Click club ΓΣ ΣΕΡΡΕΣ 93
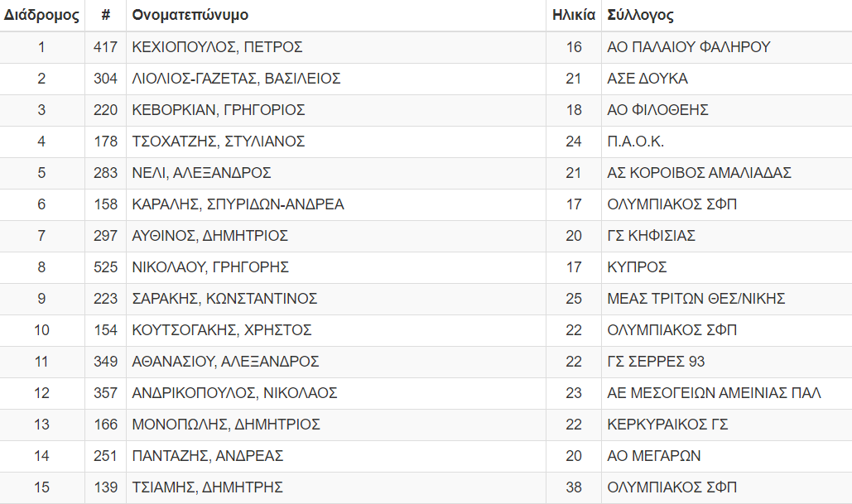852x504 pixels. point(656,362)
